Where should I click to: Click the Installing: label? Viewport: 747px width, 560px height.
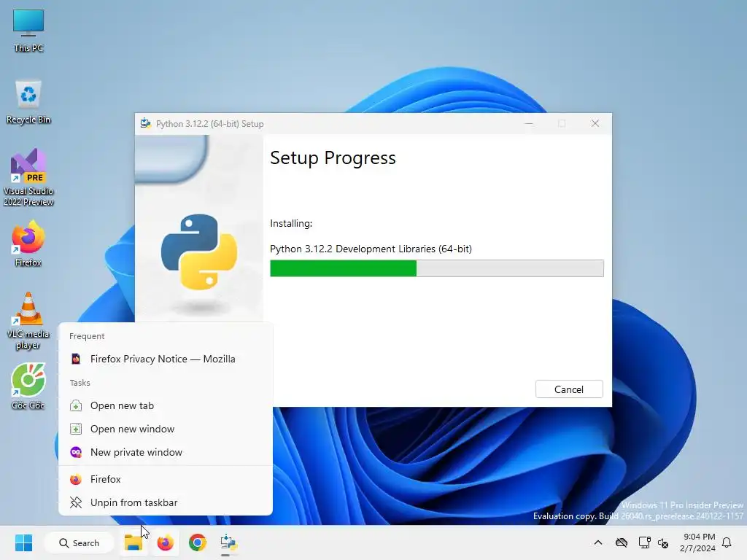click(x=291, y=223)
